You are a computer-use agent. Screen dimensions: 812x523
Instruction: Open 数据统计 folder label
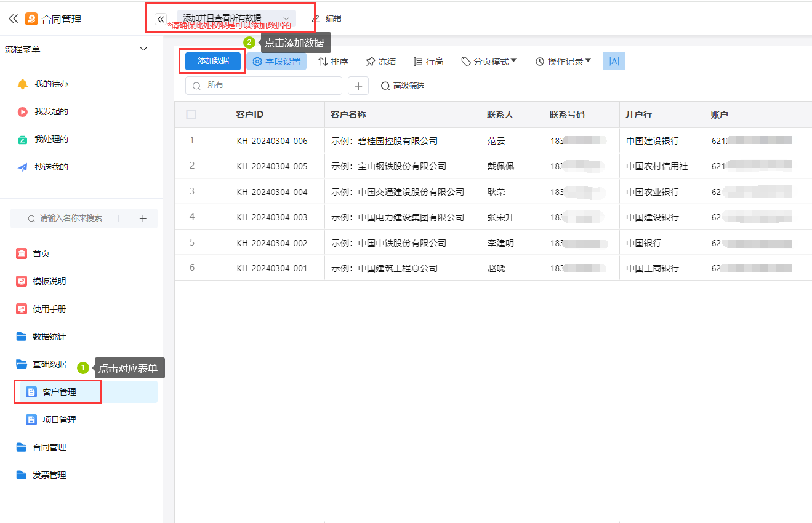point(49,337)
